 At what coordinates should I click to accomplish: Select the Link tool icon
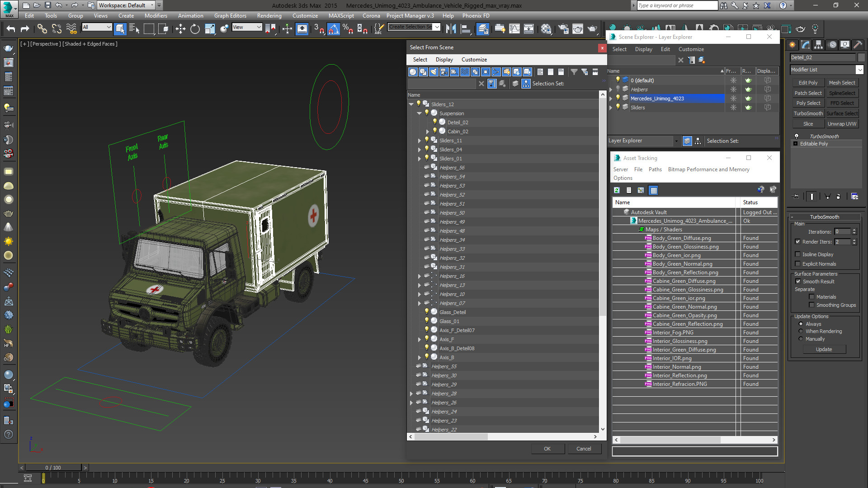click(42, 29)
